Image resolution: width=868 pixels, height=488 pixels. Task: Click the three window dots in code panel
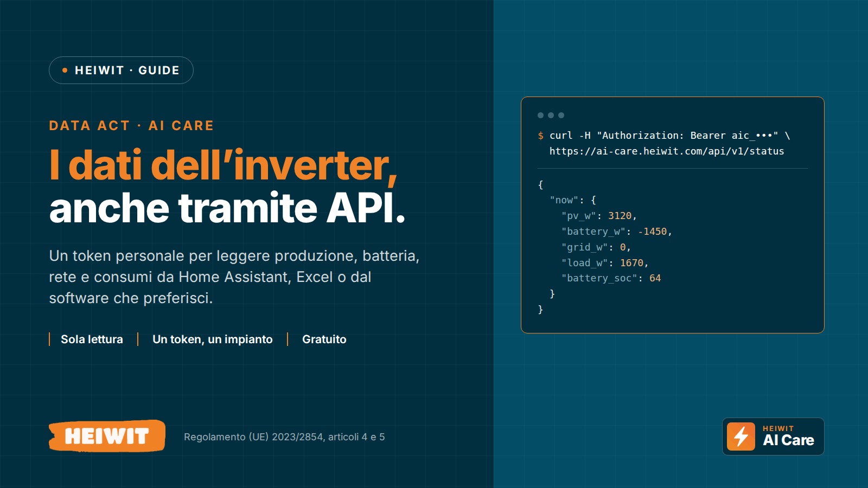click(551, 115)
